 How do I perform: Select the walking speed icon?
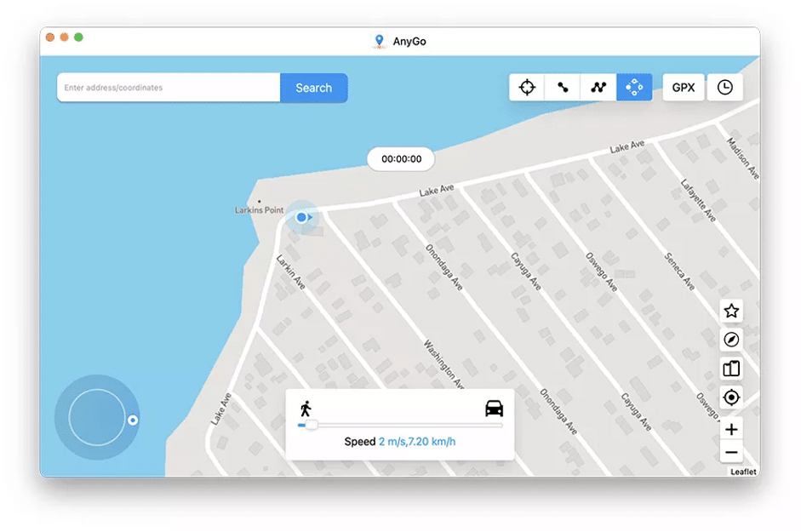pos(306,406)
